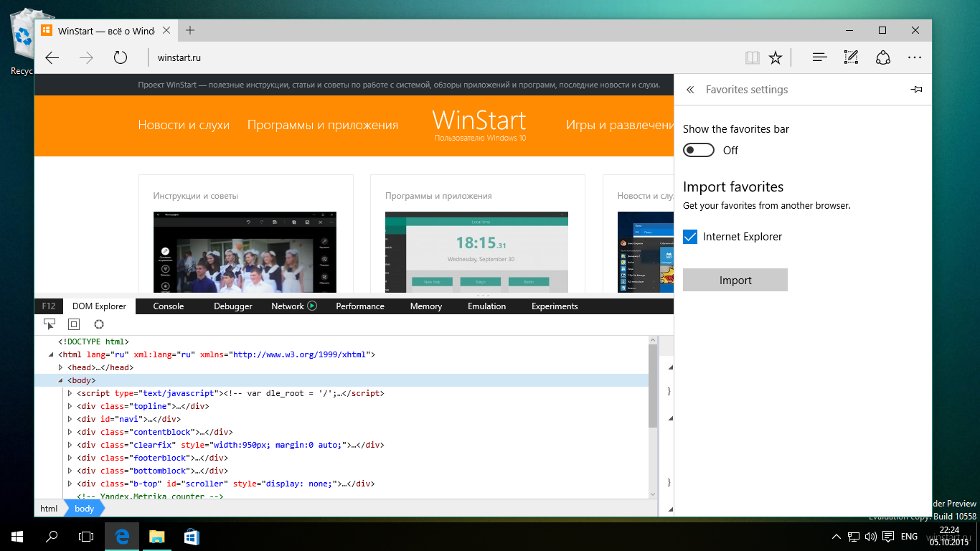Expand the div class clearfix node
980x551 pixels.
point(70,445)
